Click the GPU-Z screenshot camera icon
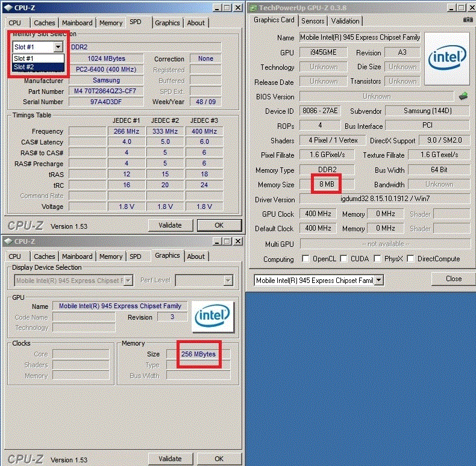This screenshot has width=476, height=466. pos(468,20)
